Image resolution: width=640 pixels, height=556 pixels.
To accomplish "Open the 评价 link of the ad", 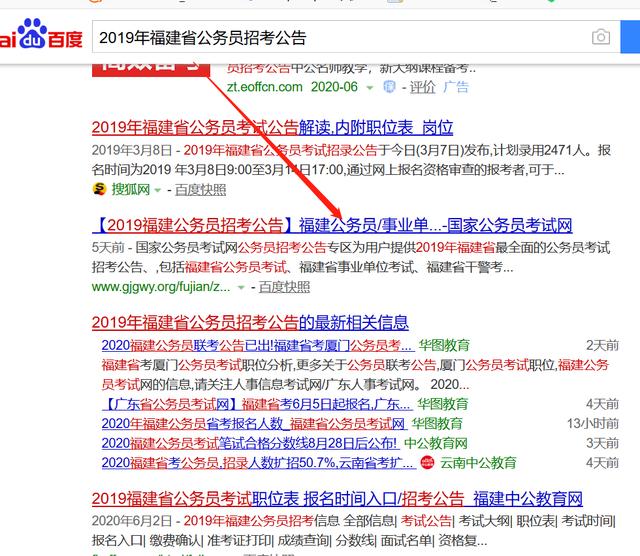I will 423,87.
